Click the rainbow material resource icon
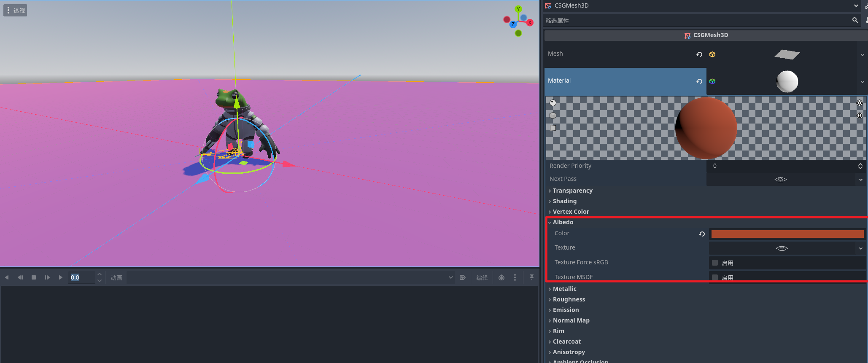This screenshot has height=363, width=868. click(712, 81)
